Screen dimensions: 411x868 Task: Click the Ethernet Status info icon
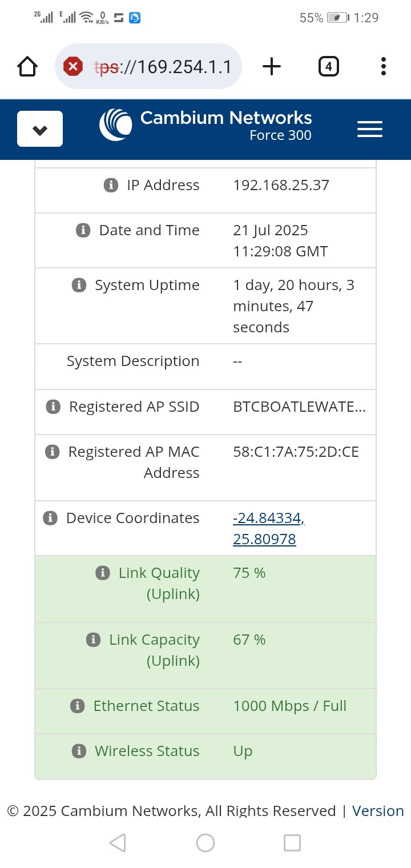point(78,706)
